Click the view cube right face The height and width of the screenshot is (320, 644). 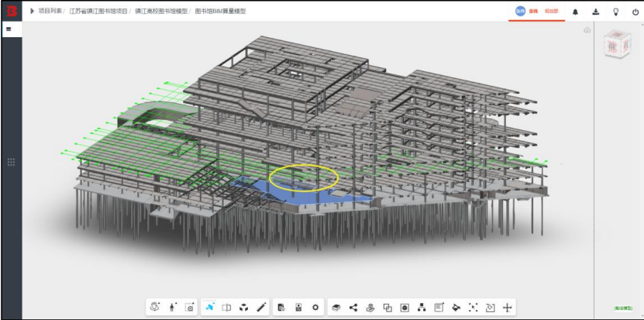pos(625,45)
